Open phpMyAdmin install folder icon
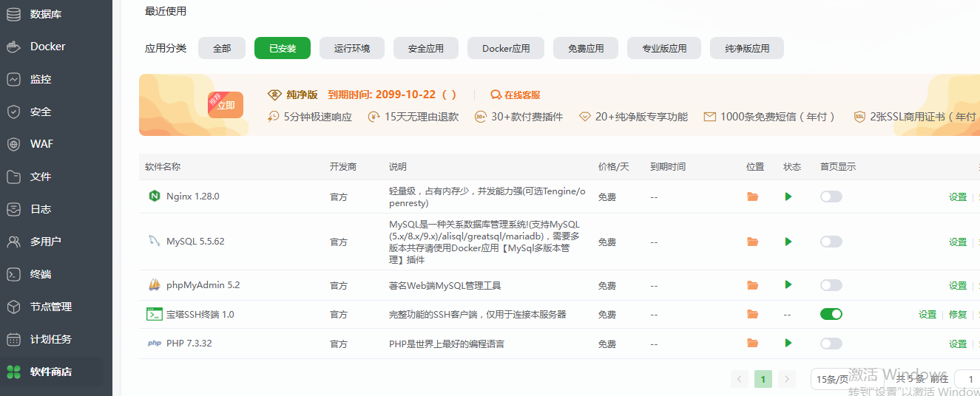 click(753, 285)
